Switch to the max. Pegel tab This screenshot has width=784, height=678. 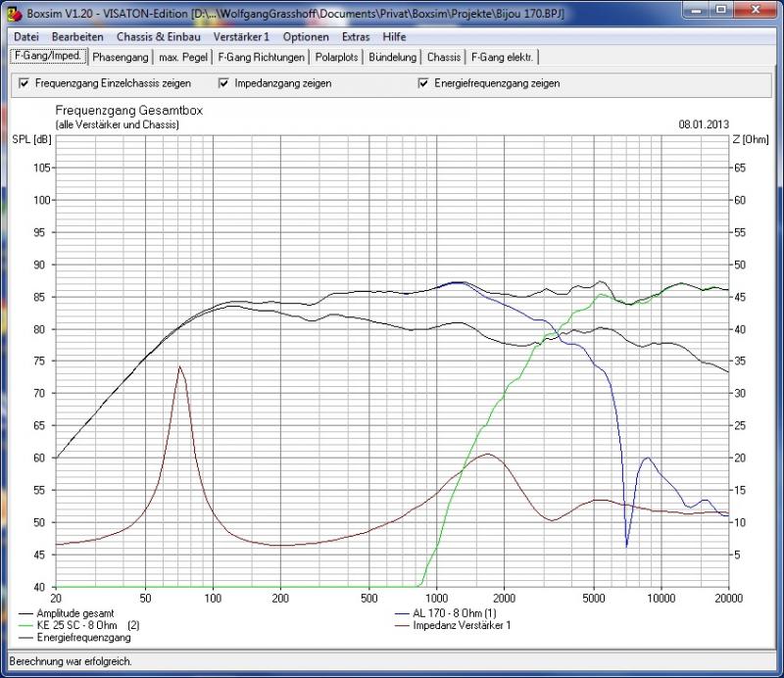pyautogui.click(x=184, y=57)
